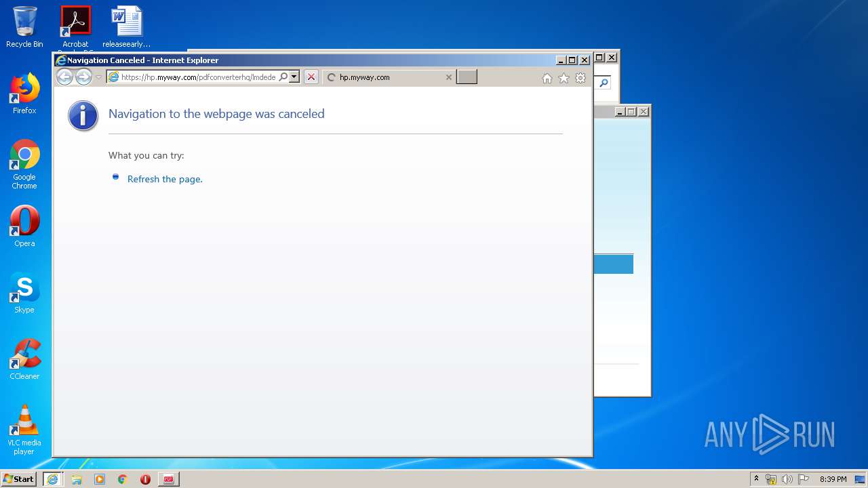Viewport: 868px width, 488px height.
Task: Close the Navigation Canceled IE window
Action: click(x=585, y=60)
